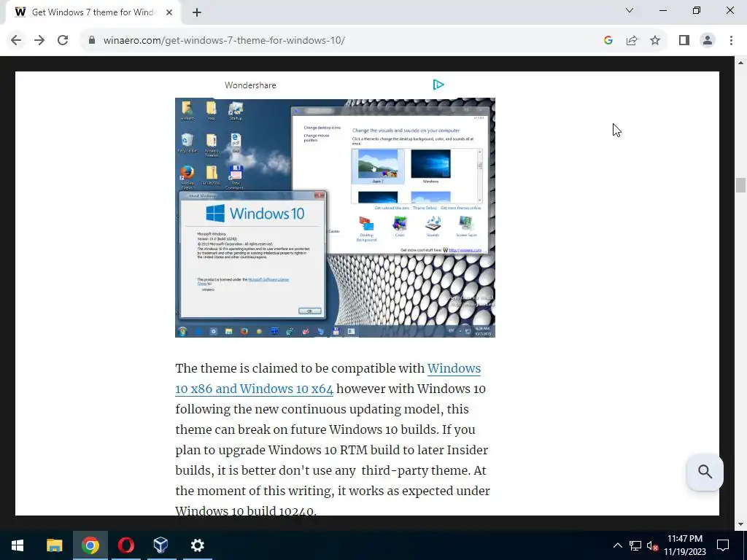
Task: Click the scrollbar down arrow
Action: click(740, 524)
